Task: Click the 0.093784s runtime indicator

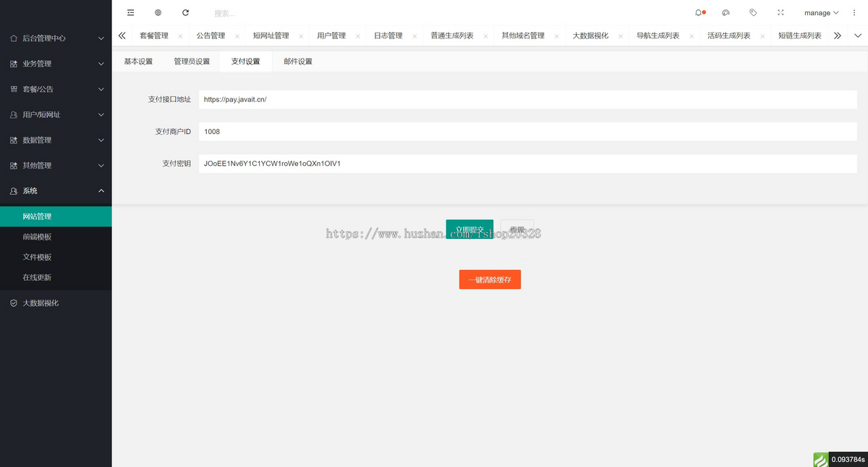Action: [x=848, y=459]
